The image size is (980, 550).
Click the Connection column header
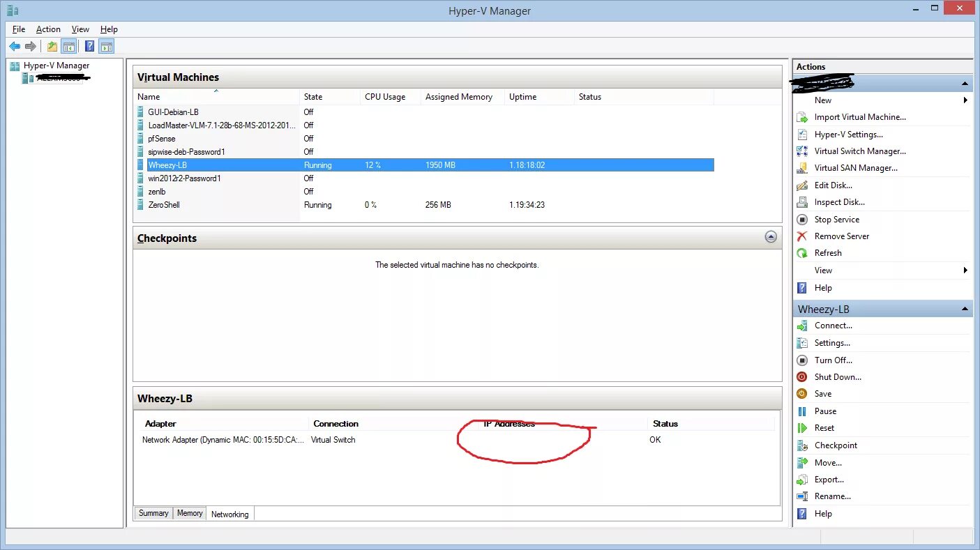coord(336,424)
